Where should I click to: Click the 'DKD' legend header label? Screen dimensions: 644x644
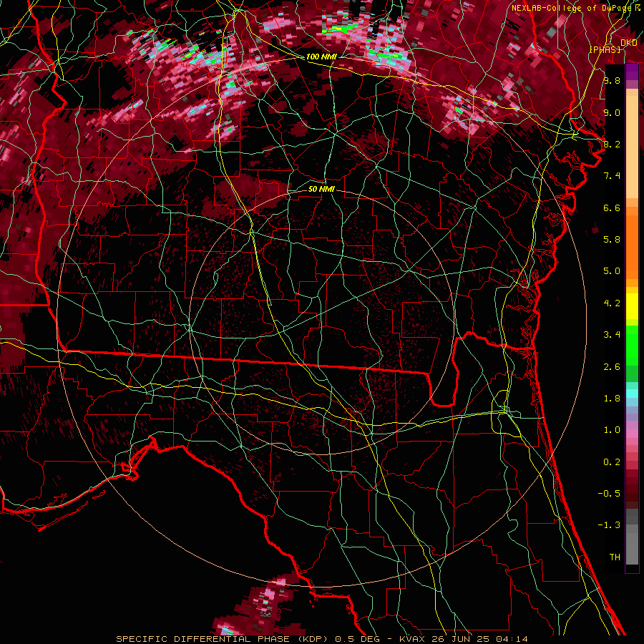click(628, 42)
